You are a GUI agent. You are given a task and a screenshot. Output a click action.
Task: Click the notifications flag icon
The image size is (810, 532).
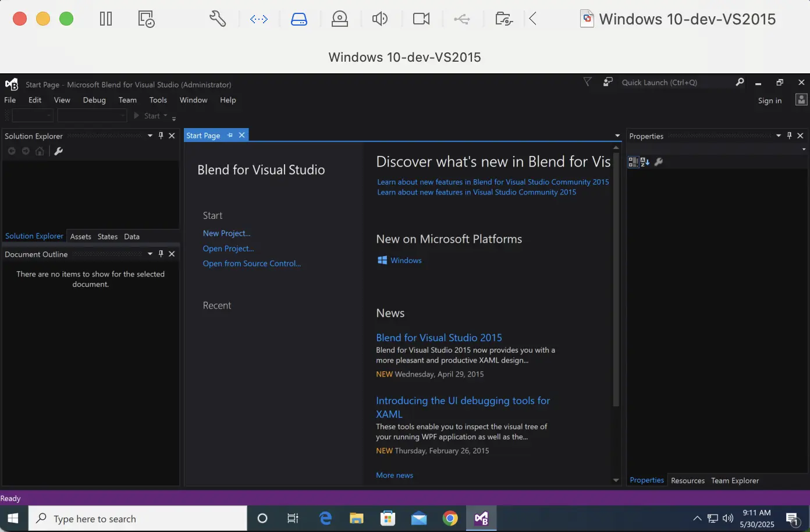point(587,82)
